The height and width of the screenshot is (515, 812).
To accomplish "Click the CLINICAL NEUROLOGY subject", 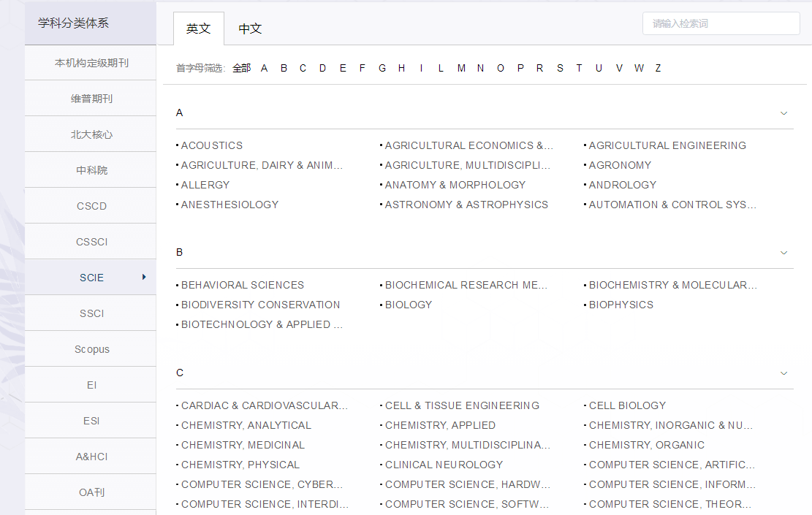I will [x=444, y=465].
